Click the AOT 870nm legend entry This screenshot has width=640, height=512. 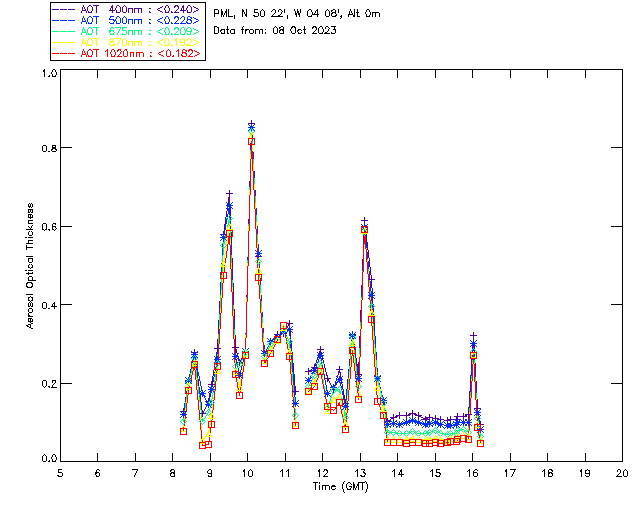[x=126, y=42]
